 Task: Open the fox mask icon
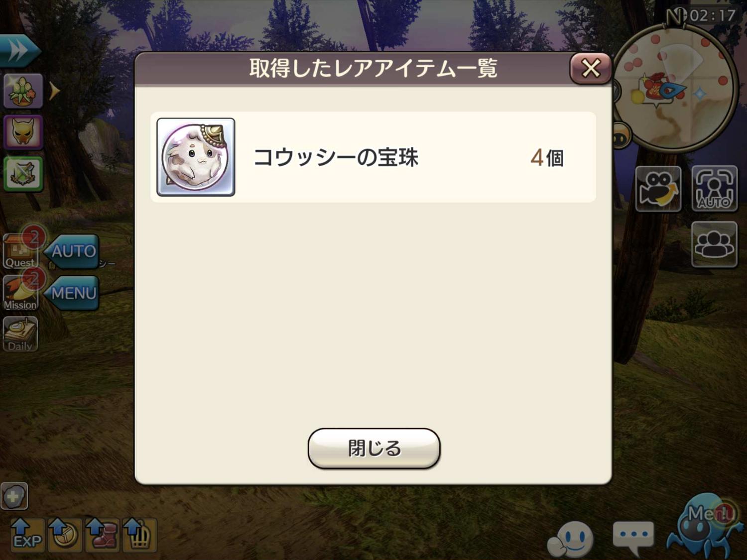[23, 132]
